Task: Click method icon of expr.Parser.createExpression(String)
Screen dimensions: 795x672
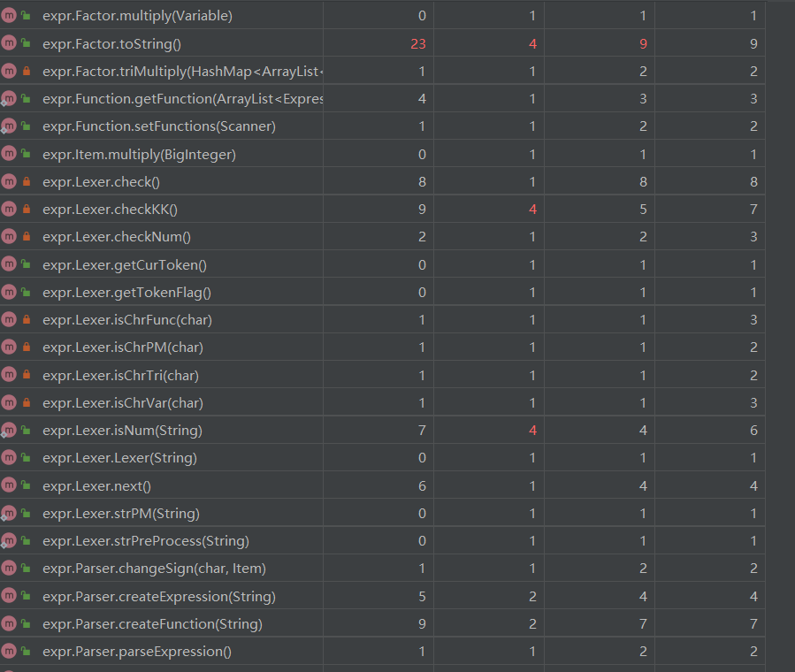Action: [9, 595]
